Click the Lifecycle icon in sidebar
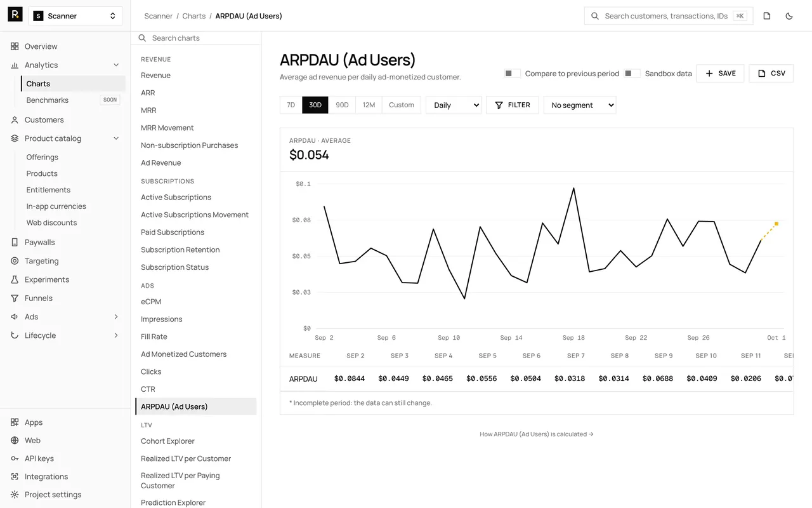The height and width of the screenshot is (508, 812). click(15, 335)
